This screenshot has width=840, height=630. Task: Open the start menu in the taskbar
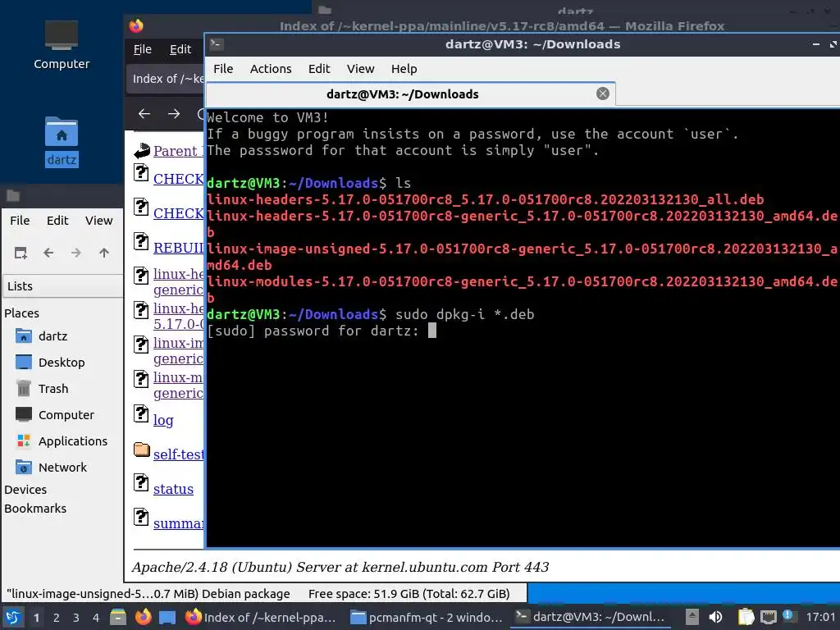point(13,617)
